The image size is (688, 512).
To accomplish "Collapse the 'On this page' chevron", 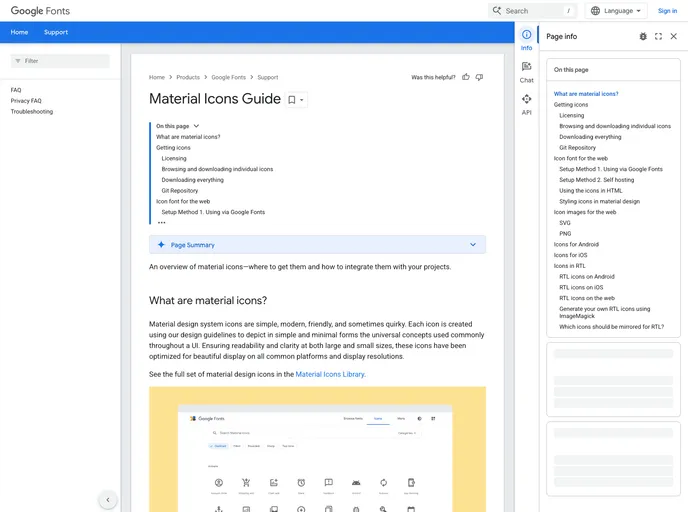I will click(196, 126).
